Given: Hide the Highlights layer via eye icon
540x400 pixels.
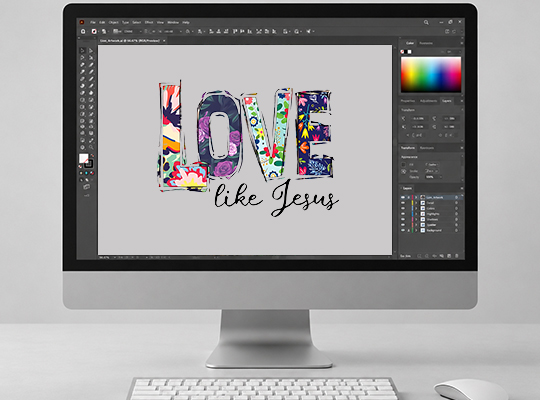Looking at the screenshot, I should [403, 214].
